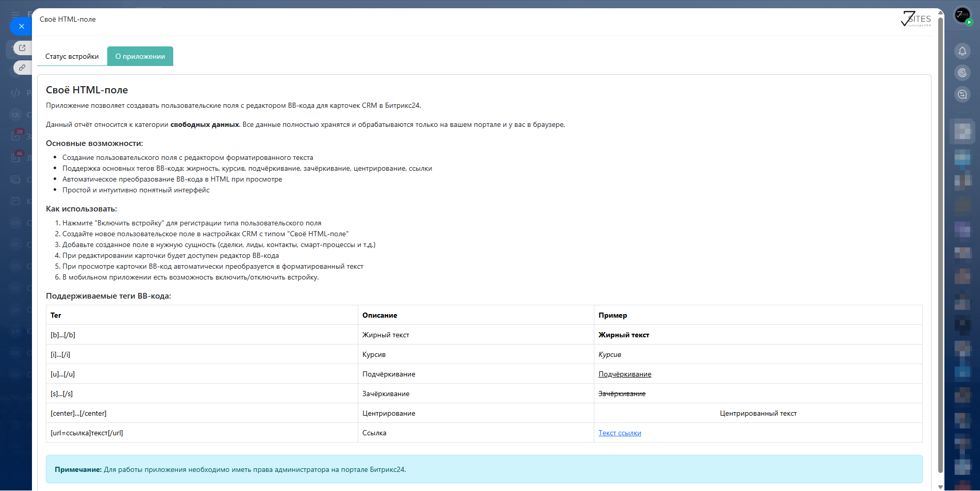Click the small Своё HTML-поле panel title

[68, 19]
